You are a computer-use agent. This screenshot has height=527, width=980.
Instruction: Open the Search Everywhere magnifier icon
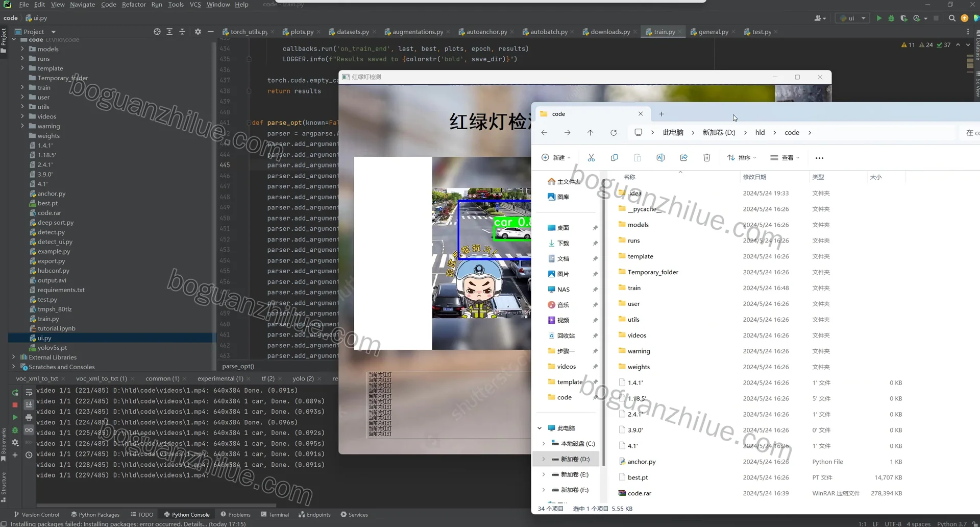952,18
